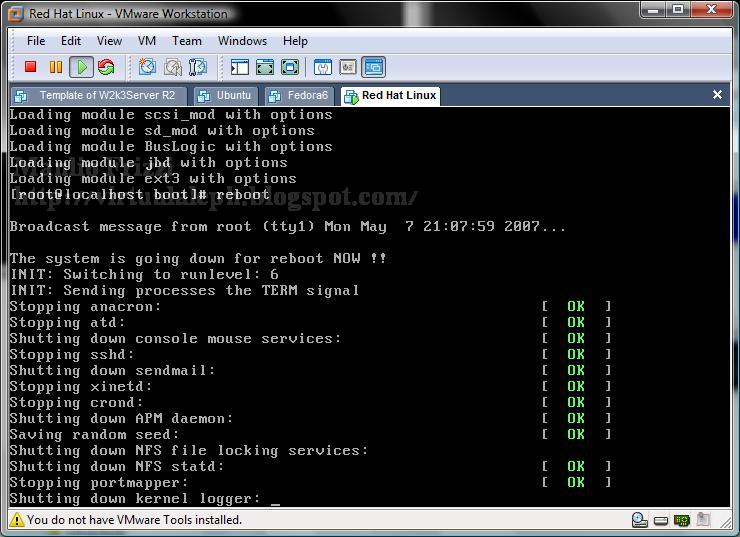
Task: Click the 'Stopping xinetd:' line
Action: pos(81,386)
